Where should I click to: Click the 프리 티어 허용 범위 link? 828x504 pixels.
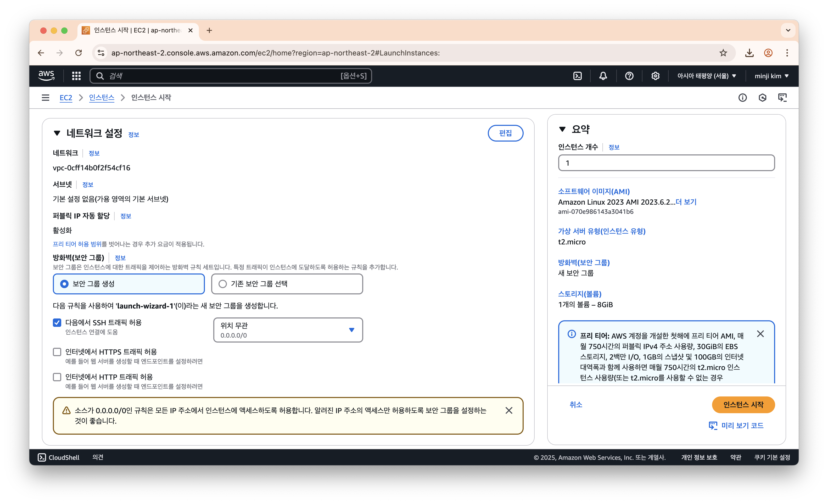click(x=77, y=244)
